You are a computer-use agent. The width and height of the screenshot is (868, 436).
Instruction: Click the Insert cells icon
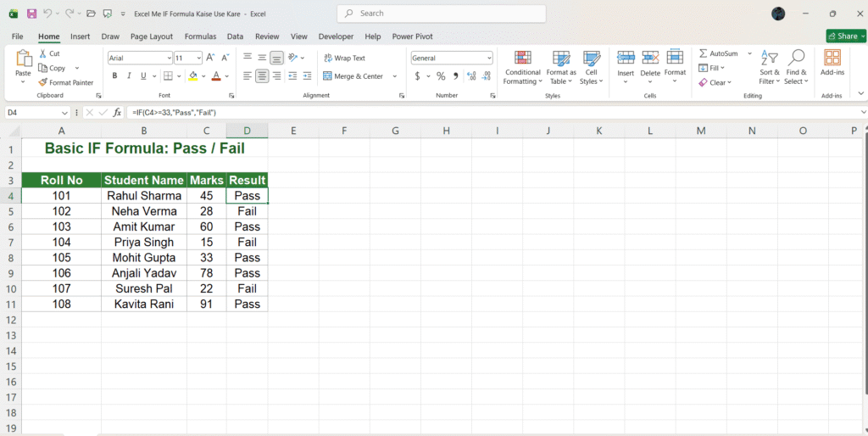coord(626,58)
